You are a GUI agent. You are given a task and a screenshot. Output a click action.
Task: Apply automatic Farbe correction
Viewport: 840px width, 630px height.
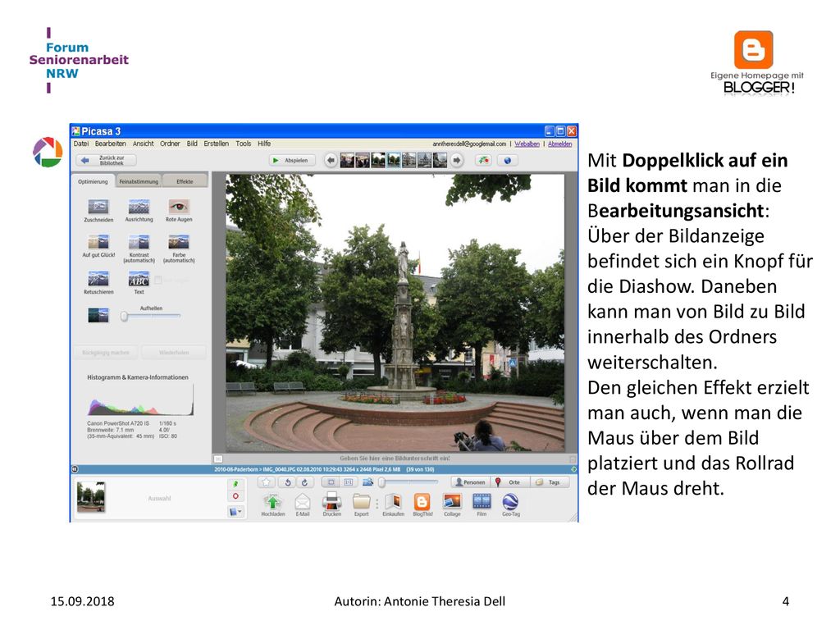point(179,242)
